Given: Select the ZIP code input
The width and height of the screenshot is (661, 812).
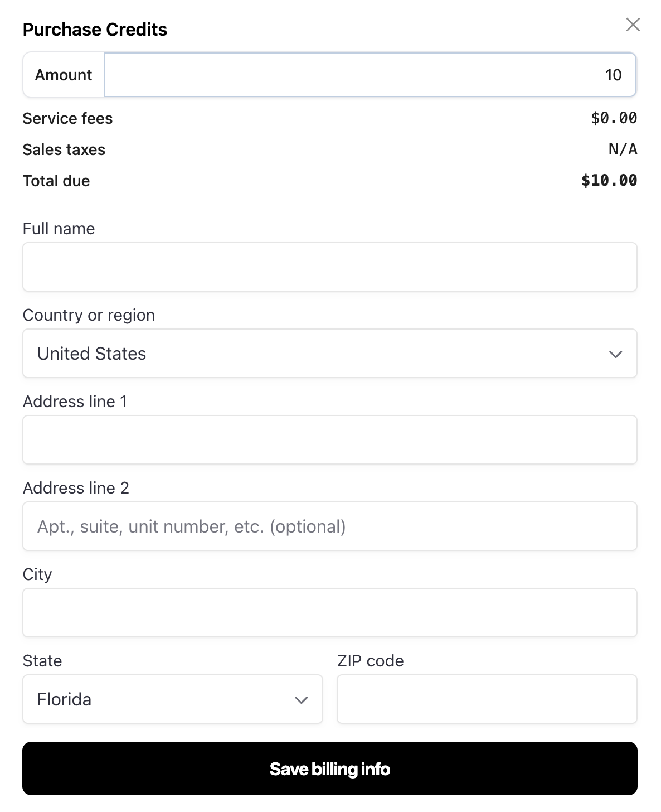Looking at the screenshot, I should click(487, 699).
